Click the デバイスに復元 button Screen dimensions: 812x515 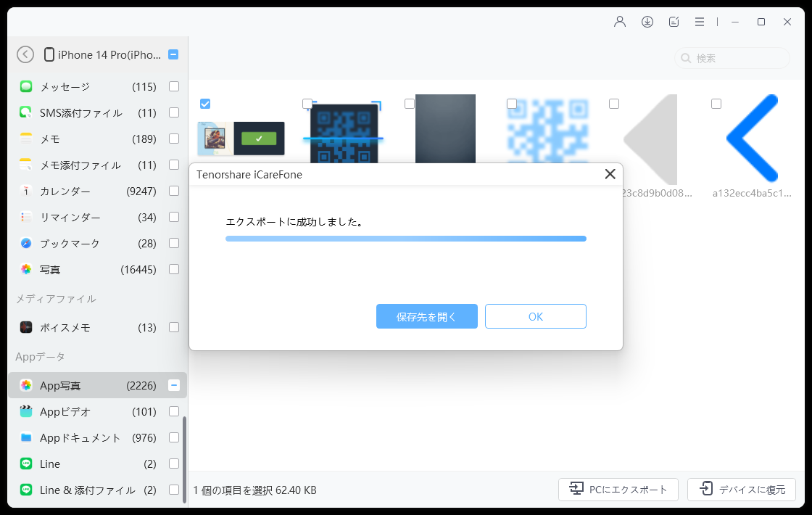pos(742,489)
